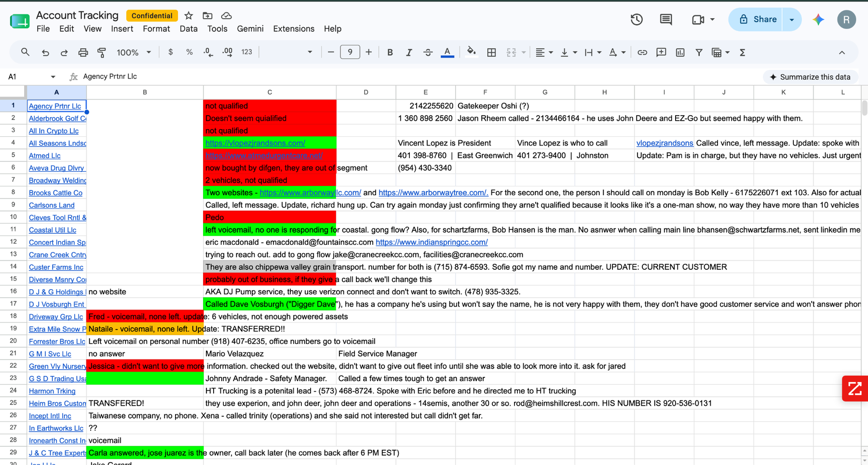Click the undo arrow icon

45,53
